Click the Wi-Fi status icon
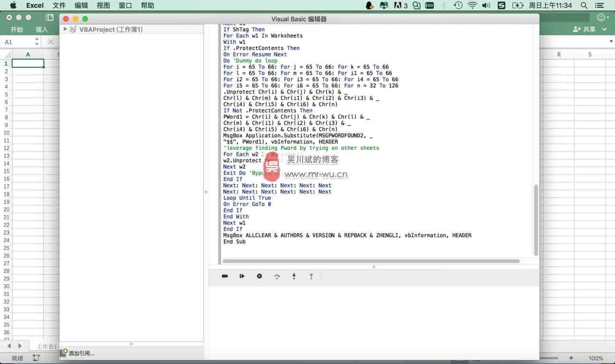Viewport: 615px width, 364px height. coord(472,5)
